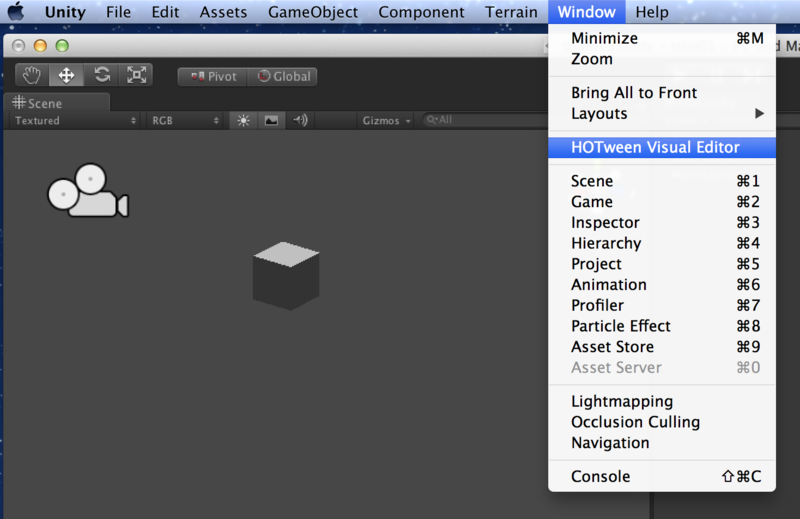800x519 pixels.
Task: Click the green zoom window button
Action: pyautogui.click(x=62, y=46)
